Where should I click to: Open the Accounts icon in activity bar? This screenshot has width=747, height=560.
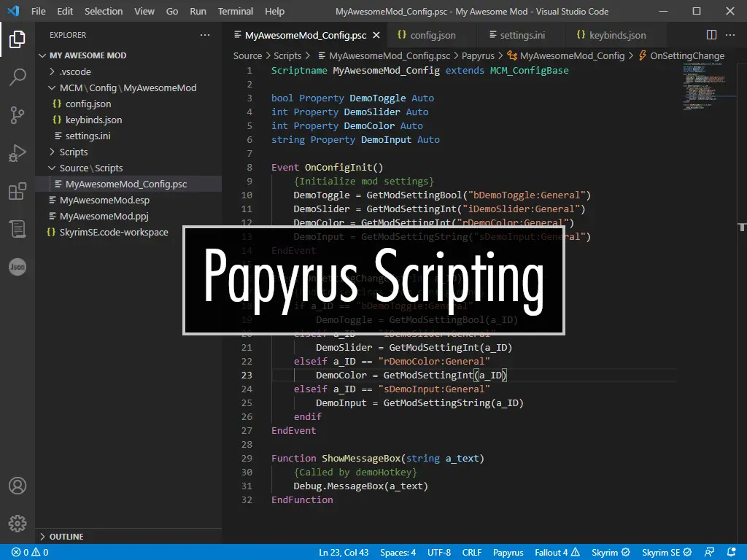click(18, 486)
